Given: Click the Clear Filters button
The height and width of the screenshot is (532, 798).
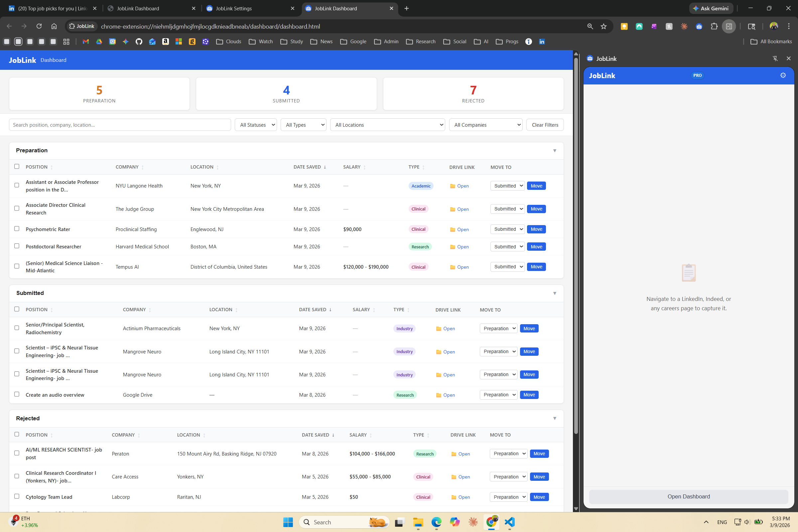Looking at the screenshot, I should (x=545, y=125).
